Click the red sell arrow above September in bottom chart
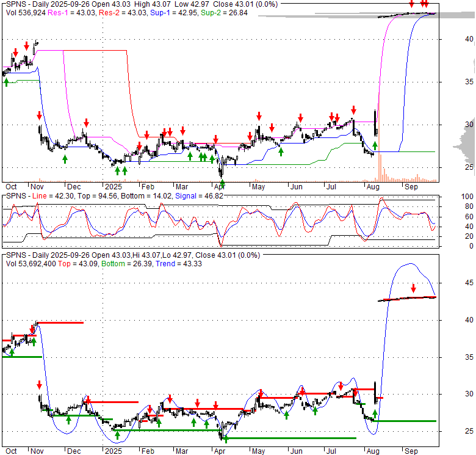Viewport: 476px width, 455px height. (x=414, y=288)
